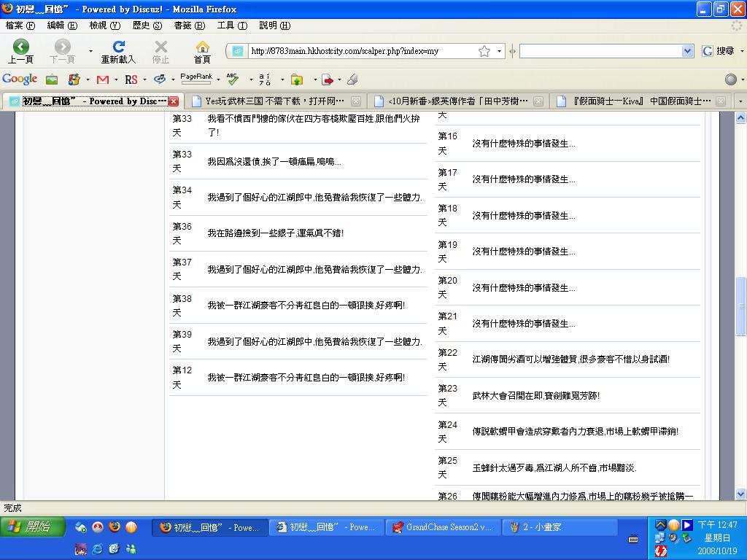Open the 檢視 (V) menu
The width and height of the screenshot is (747, 560).
coord(105,26)
